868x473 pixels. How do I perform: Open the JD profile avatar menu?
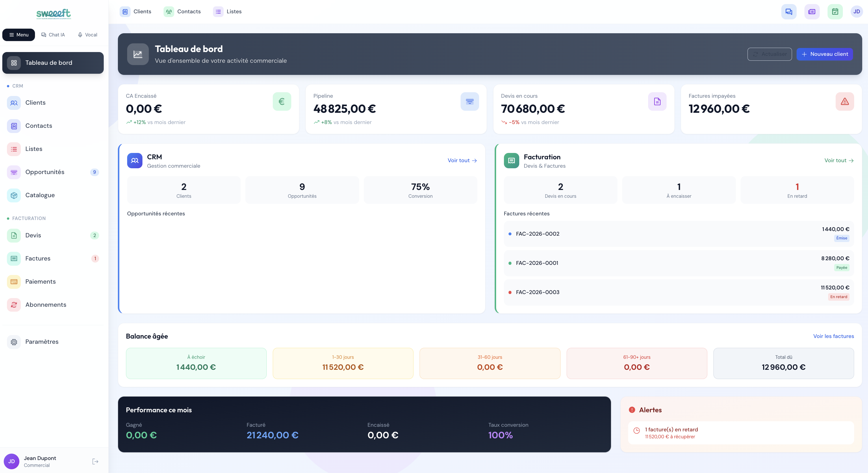(x=856, y=12)
